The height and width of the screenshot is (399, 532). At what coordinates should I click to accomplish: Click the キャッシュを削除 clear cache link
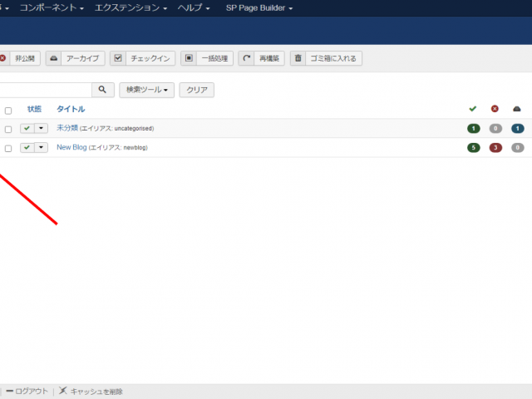point(96,392)
